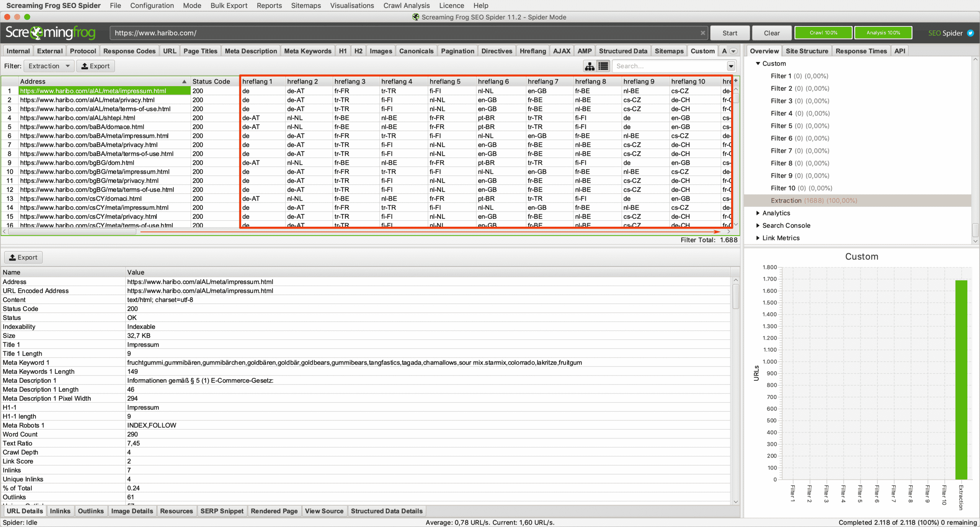This screenshot has width=980, height=527.
Task: Open the Sitemaps top tab
Action: click(669, 51)
